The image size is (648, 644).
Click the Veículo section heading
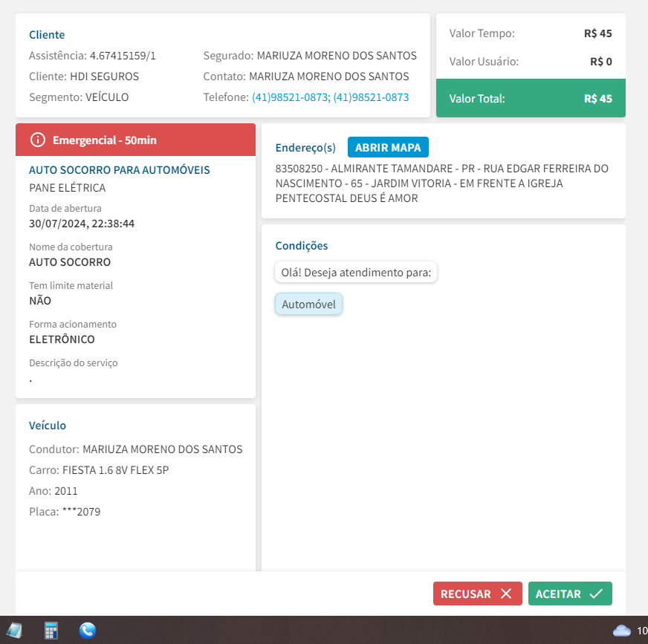pos(48,426)
